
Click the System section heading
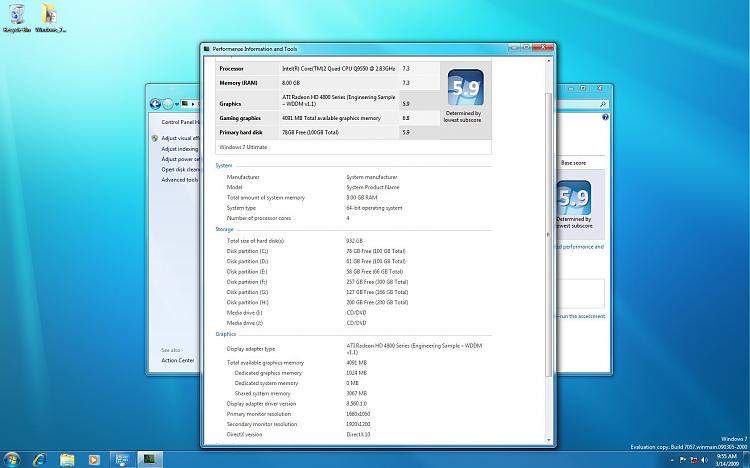pyautogui.click(x=224, y=166)
